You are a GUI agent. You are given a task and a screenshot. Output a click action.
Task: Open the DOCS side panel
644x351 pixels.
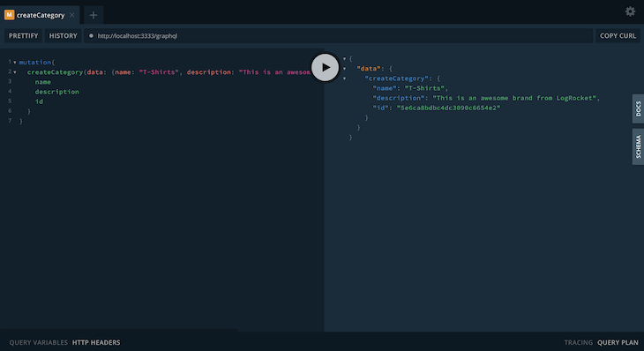pos(638,108)
